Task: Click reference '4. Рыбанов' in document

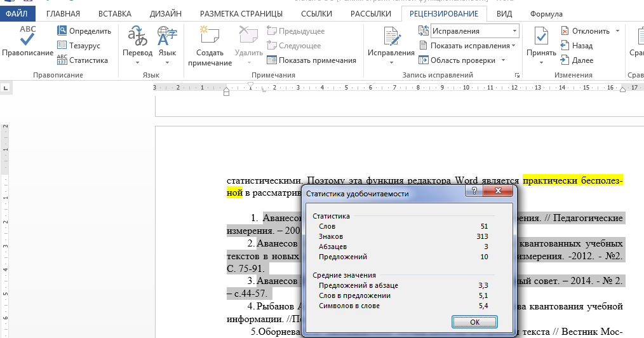Action: [271, 306]
